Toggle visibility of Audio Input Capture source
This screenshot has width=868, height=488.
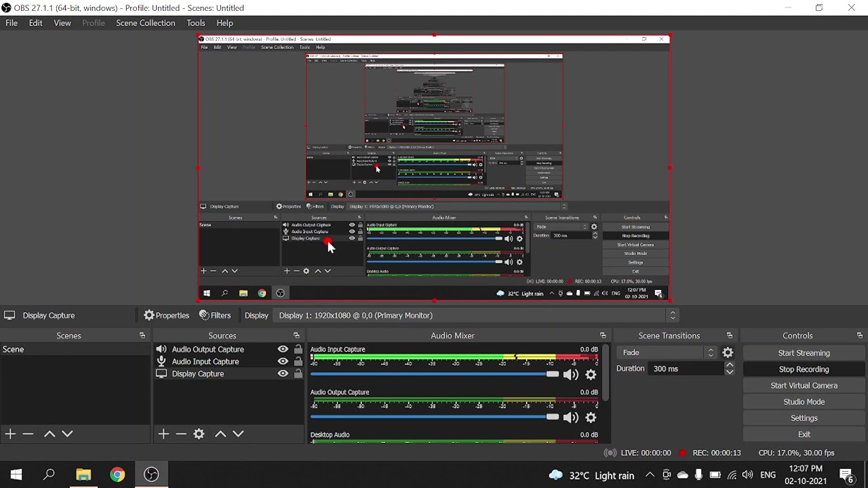click(x=283, y=362)
